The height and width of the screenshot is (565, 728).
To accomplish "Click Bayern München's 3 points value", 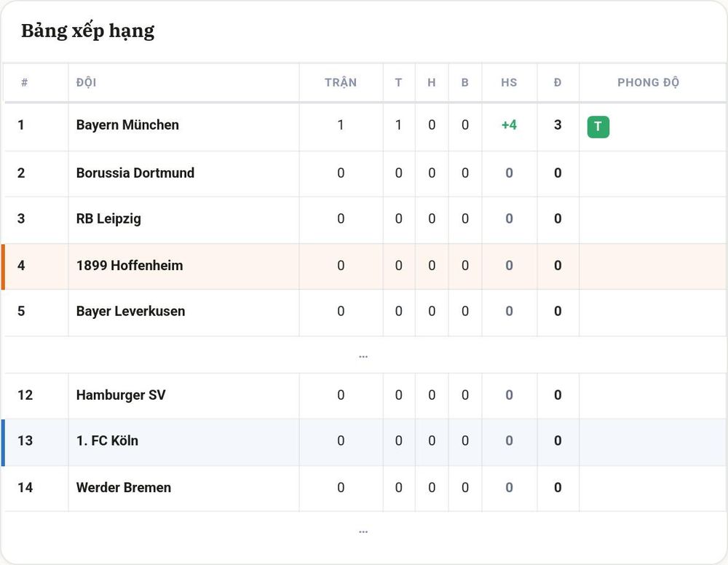I will pyautogui.click(x=558, y=125).
